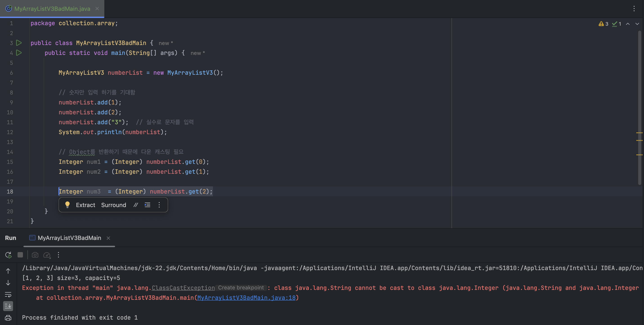
Task: Open the MyArrayListV3BadMain.java:18 stack trace link
Action: [246, 298]
